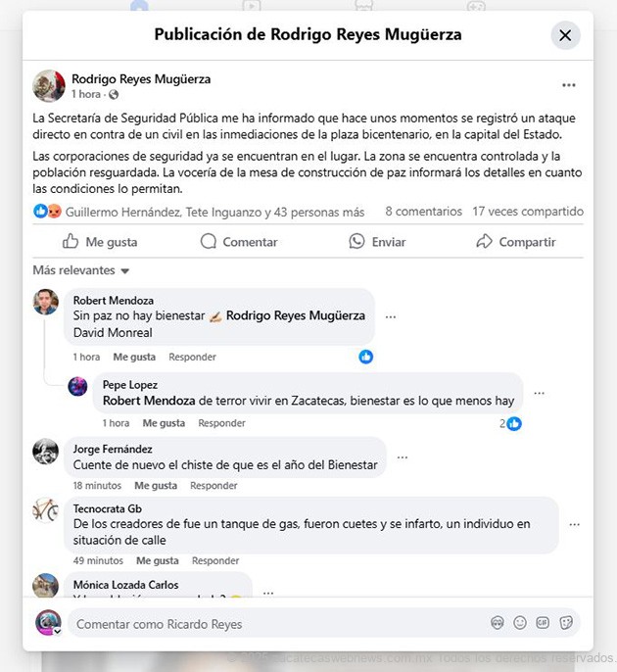Click the Me gusta thumbs-up icon on the post

click(71, 241)
